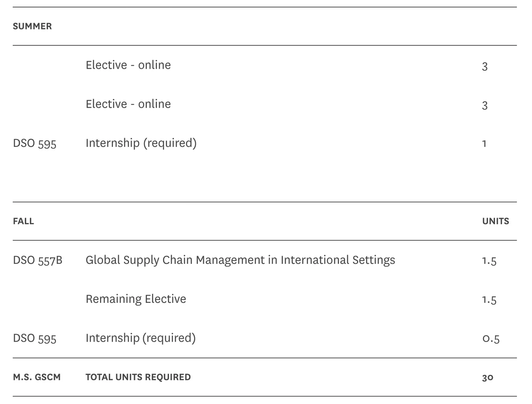Click the SUMMER section heading
Viewport: 532px width, 404px height.
point(32,26)
